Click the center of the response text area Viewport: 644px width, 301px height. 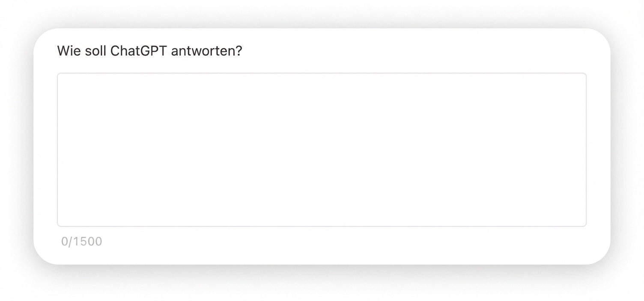(x=322, y=150)
